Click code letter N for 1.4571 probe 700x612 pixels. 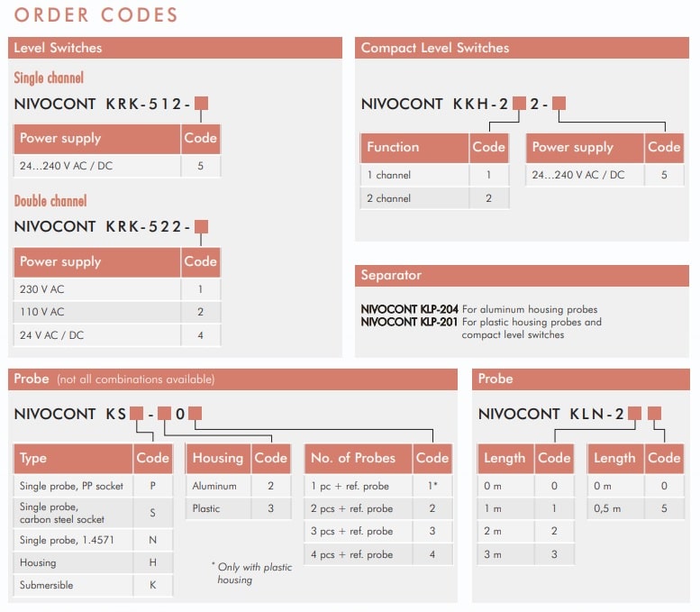click(152, 540)
